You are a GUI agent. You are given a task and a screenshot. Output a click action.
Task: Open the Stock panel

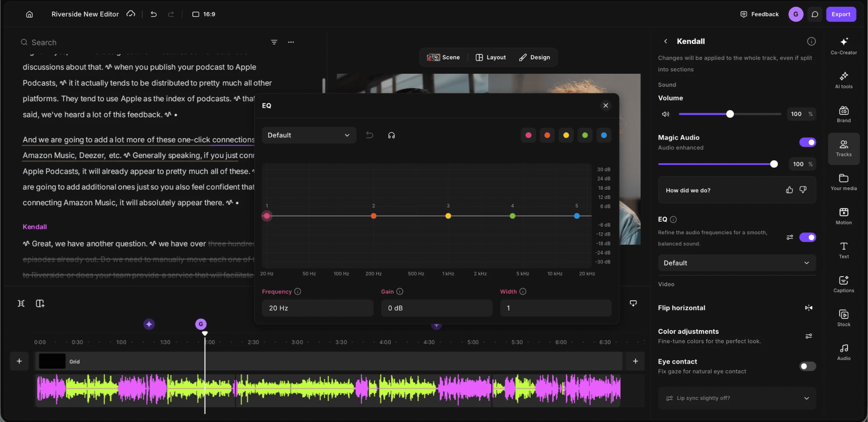(x=843, y=318)
